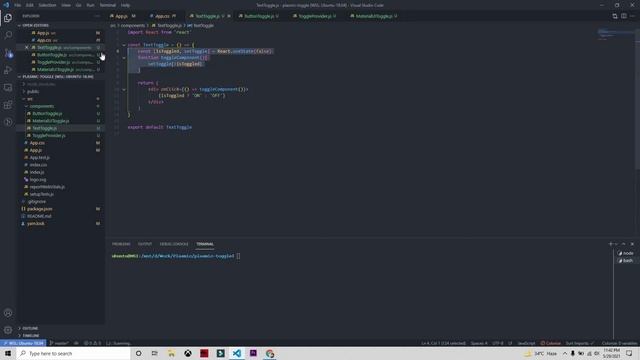This screenshot has height=360, width=640.
Task: Open the Remote Explorer view
Action: click(8, 87)
